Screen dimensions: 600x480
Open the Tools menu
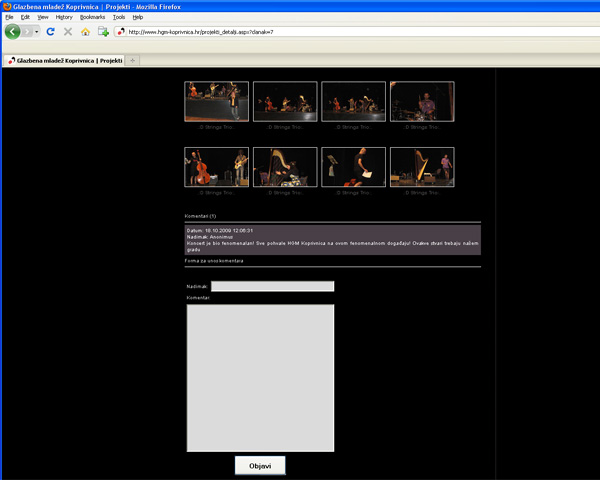(x=119, y=17)
